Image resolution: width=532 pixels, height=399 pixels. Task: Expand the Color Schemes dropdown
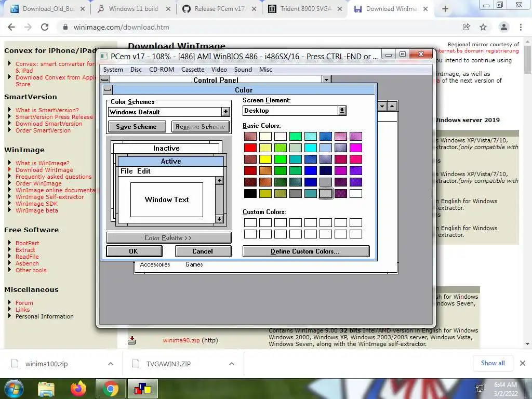(225, 112)
